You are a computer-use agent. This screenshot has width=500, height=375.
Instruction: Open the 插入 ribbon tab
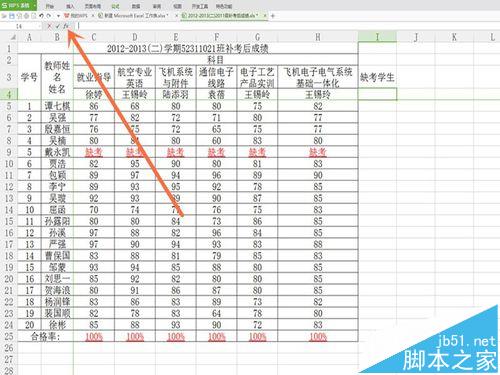coord(70,6)
